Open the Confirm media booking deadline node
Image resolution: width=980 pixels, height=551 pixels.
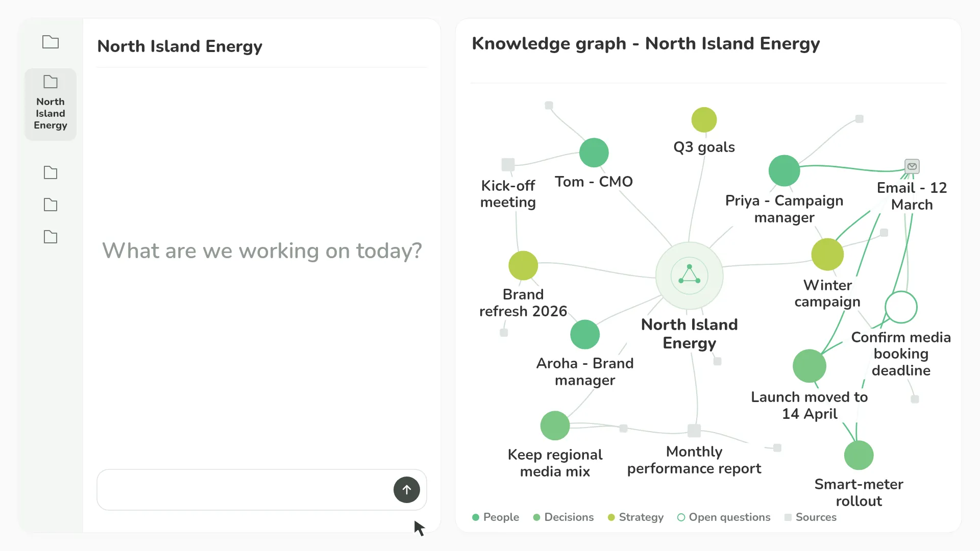pos(901,307)
